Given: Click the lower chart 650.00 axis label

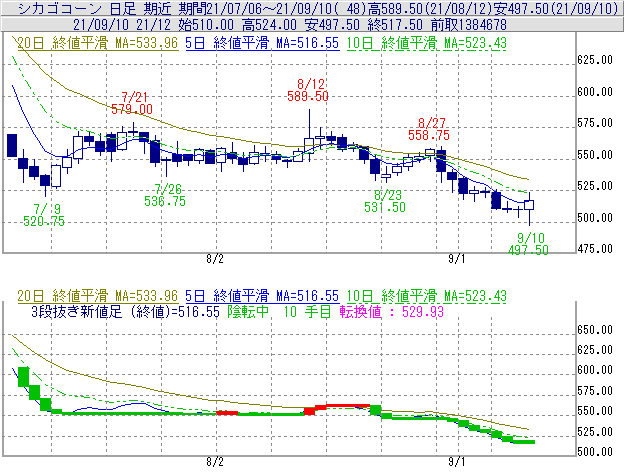Looking at the screenshot, I should point(595,330).
